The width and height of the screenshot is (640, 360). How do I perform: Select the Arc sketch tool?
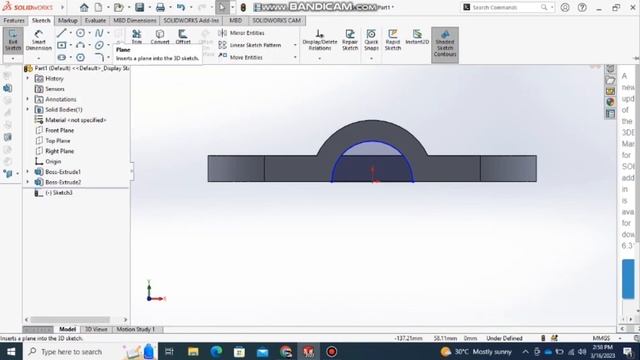click(x=80, y=45)
